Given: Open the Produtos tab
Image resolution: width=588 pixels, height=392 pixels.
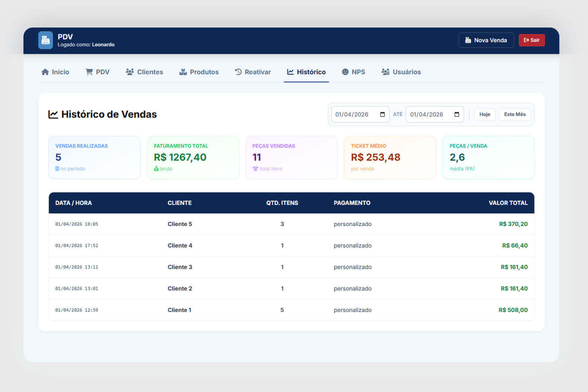Looking at the screenshot, I should tap(199, 72).
